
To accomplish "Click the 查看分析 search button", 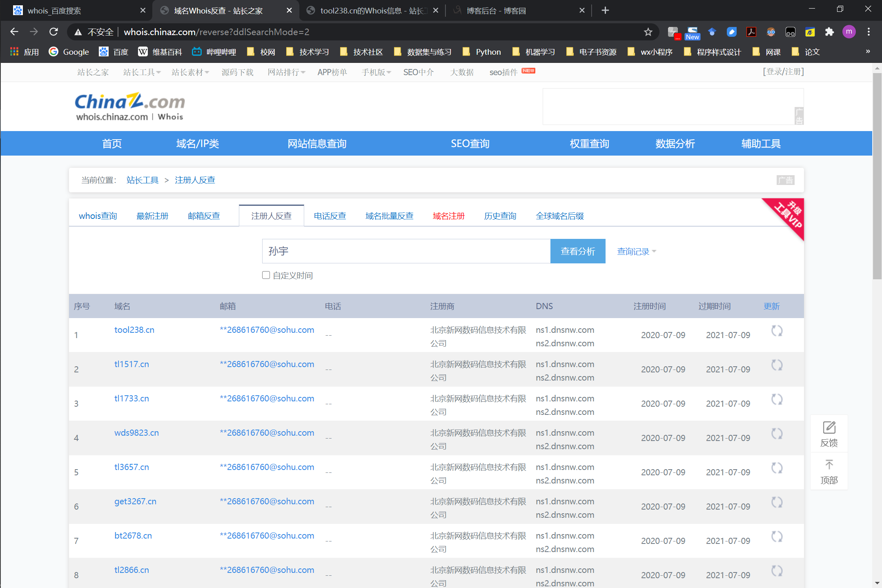I will click(577, 251).
